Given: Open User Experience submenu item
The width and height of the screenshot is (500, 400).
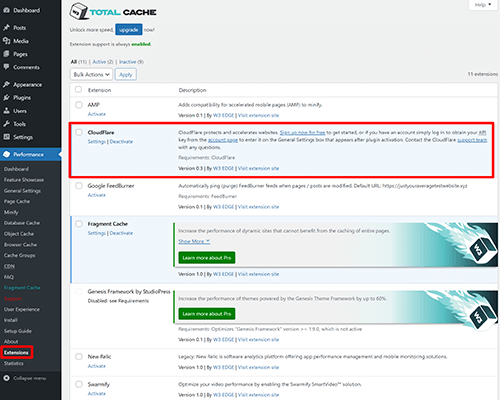Looking at the screenshot, I should click(22, 309).
